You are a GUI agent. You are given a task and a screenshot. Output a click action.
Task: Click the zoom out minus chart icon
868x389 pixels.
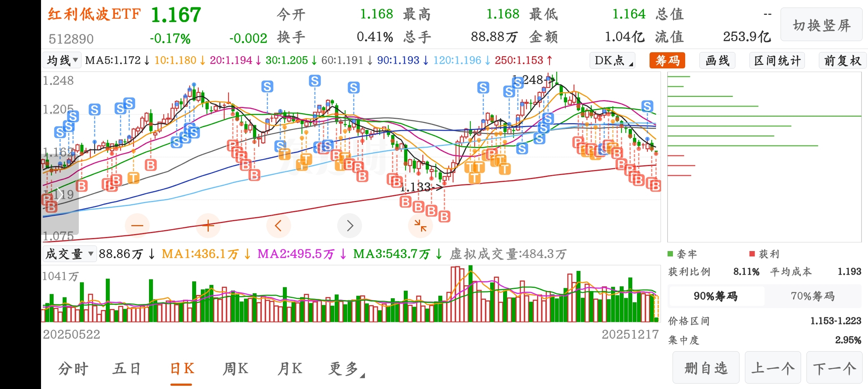[137, 226]
